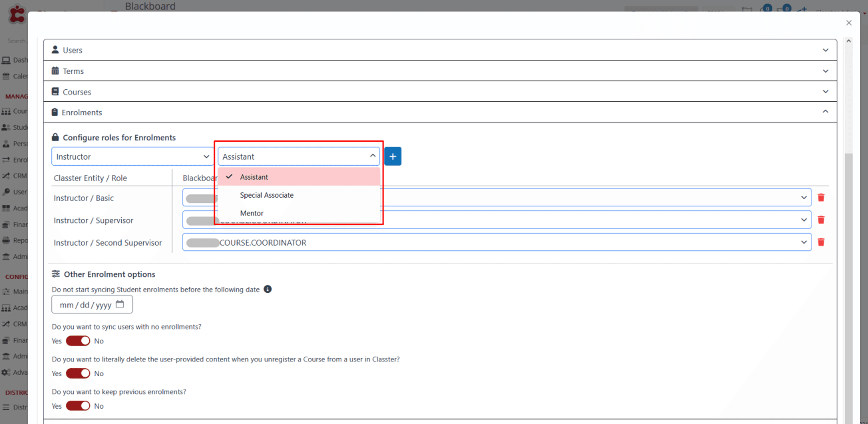Select Assistant option in the dropdown list
Viewport: 868px width, 424px height.
pos(299,177)
